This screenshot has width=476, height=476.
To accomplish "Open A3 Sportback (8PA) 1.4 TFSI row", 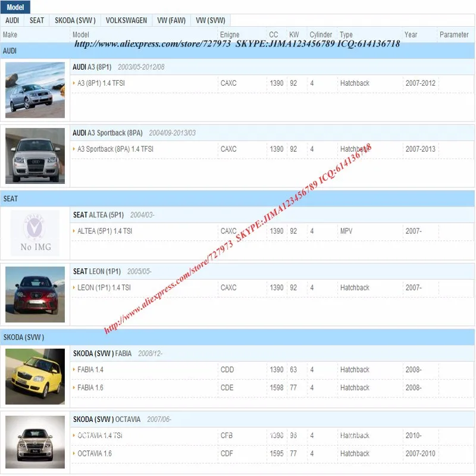I will click(115, 149).
